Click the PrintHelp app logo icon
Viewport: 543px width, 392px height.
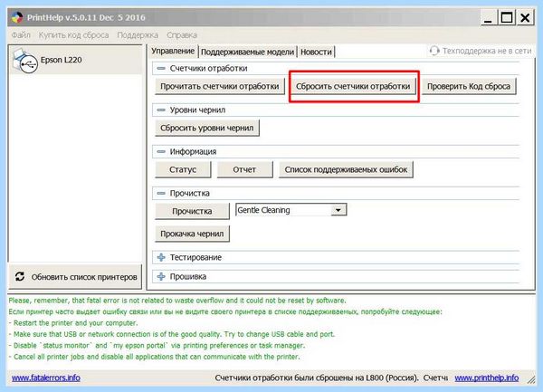pyautogui.click(x=16, y=17)
